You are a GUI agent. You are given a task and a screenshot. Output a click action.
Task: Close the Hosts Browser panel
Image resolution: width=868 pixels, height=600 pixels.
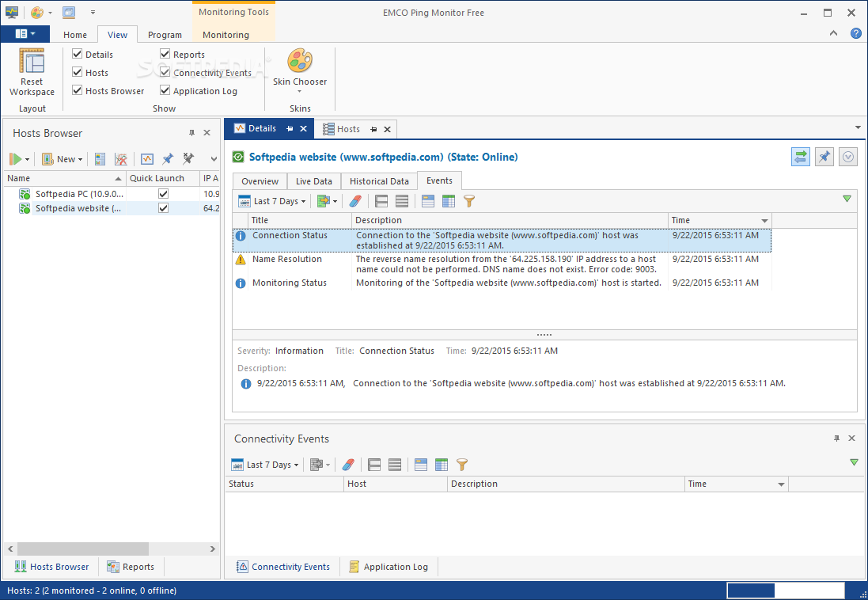pos(207,133)
